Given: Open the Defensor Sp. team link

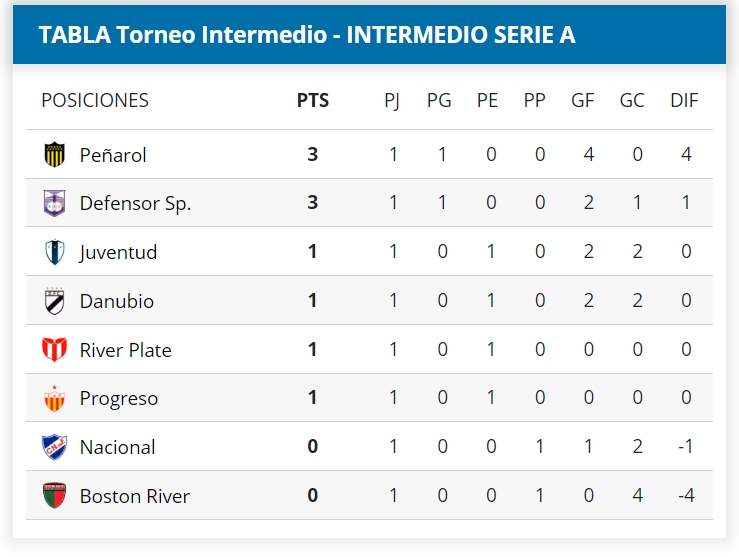Looking at the screenshot, I should (x=135, y=203).
